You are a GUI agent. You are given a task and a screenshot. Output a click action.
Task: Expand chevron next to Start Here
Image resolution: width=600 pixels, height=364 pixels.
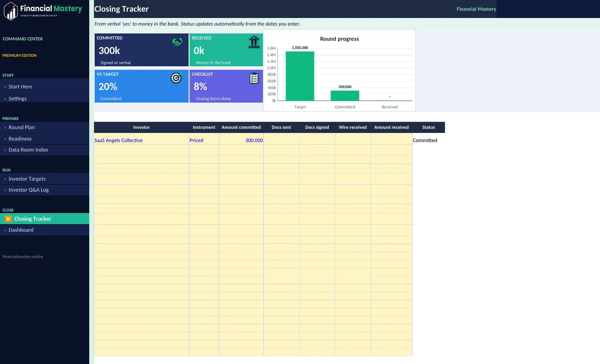[5, 87]
